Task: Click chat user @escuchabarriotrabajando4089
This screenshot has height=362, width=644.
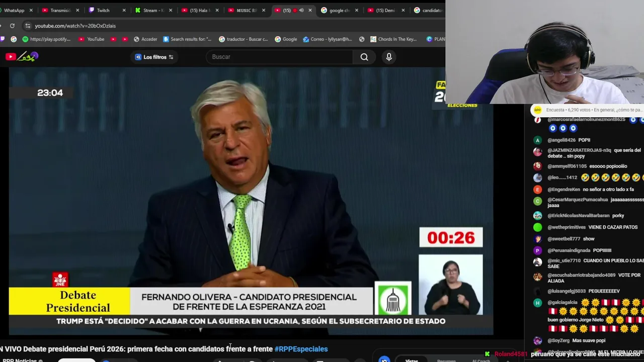Action: pyautogui.click(x=582, y=275)
